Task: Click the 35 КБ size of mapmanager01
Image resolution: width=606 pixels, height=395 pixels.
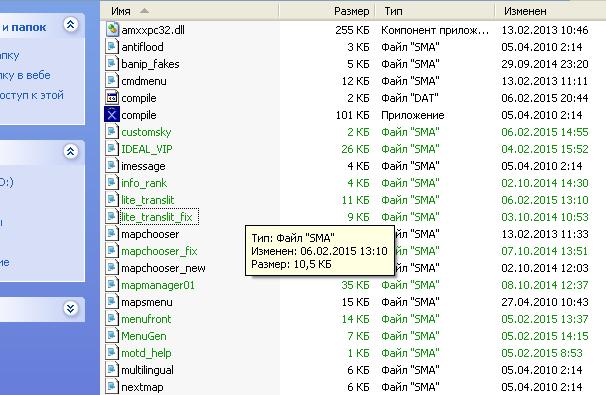Action: click(x=355, y=285)
